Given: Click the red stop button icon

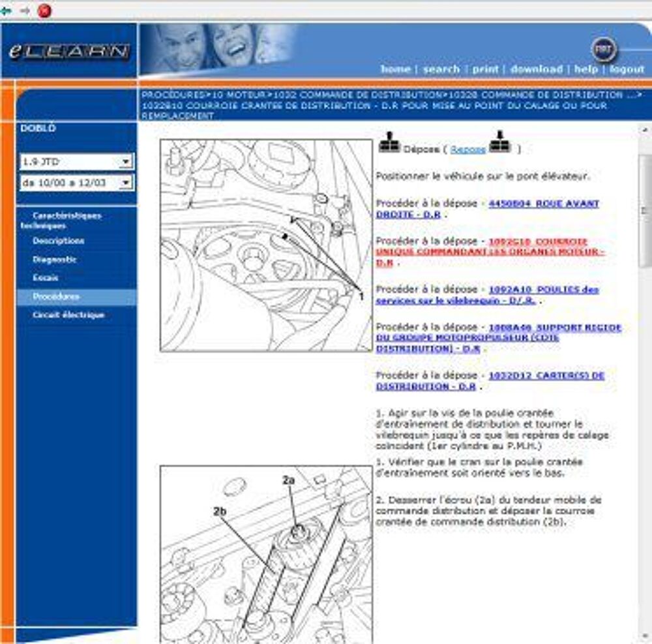Looking at the screenshot, I should (x=44, y=10).
